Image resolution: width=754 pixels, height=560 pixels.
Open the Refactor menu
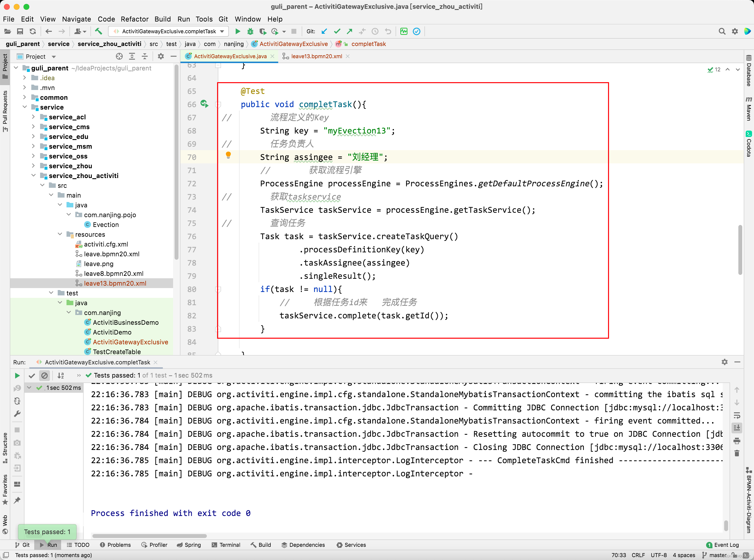134,19
